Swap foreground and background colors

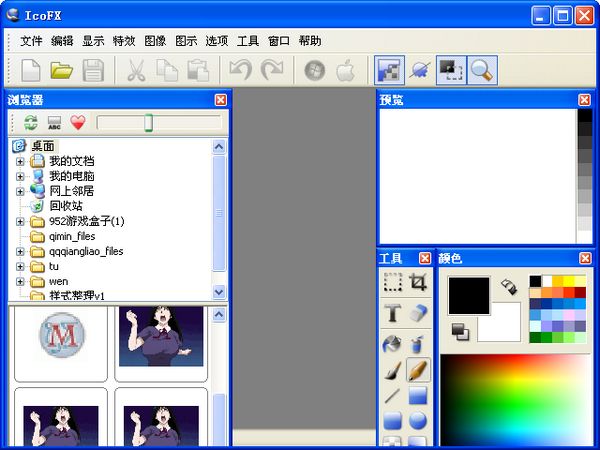[508, 287]
